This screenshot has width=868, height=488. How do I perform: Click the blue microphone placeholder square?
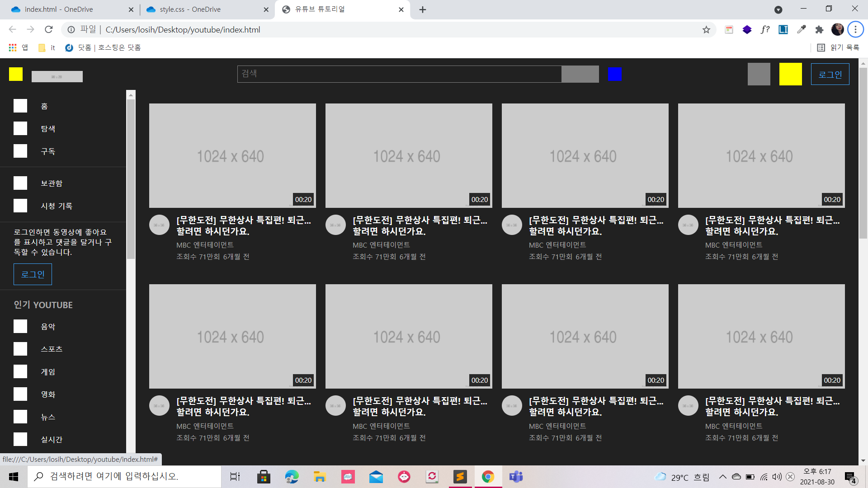tap(615, 74)
